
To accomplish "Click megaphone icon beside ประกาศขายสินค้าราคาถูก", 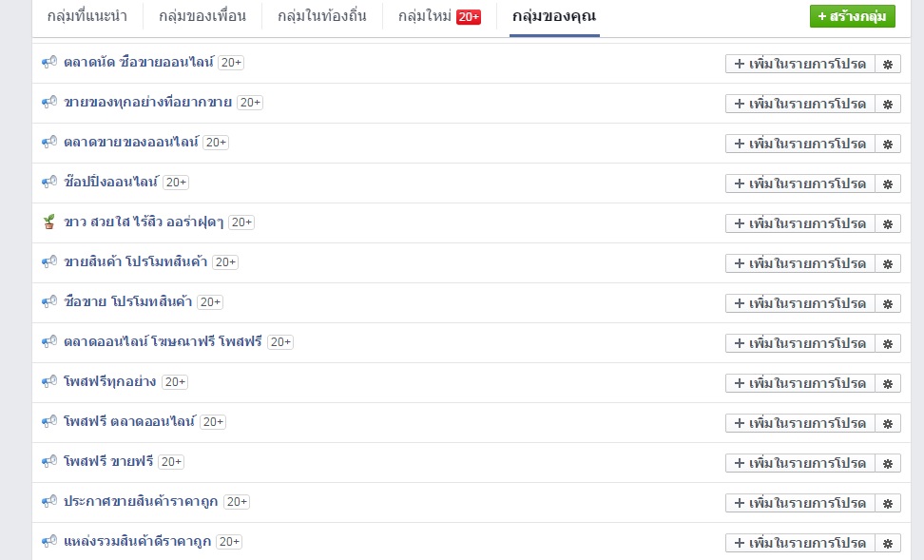I will [48, 502].
